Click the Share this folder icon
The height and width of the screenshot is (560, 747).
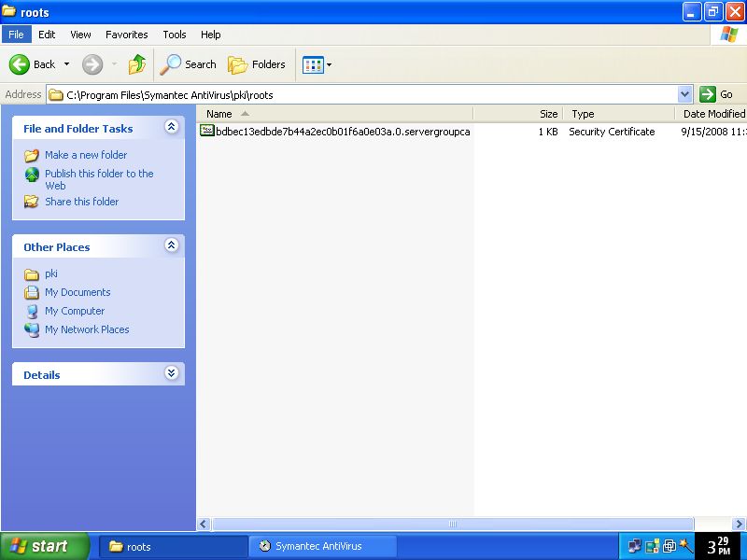tap(32, 202)
